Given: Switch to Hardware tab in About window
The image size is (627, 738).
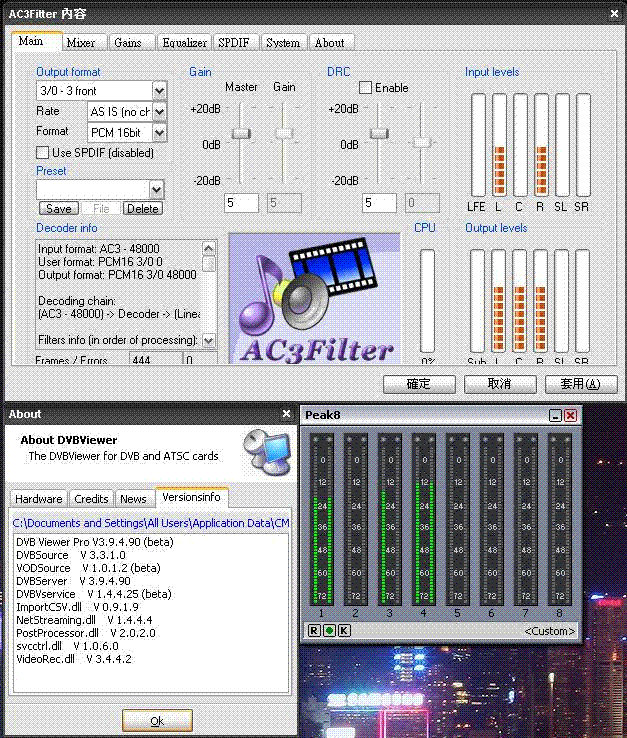Looking at the screenshot, I should 39,498.
